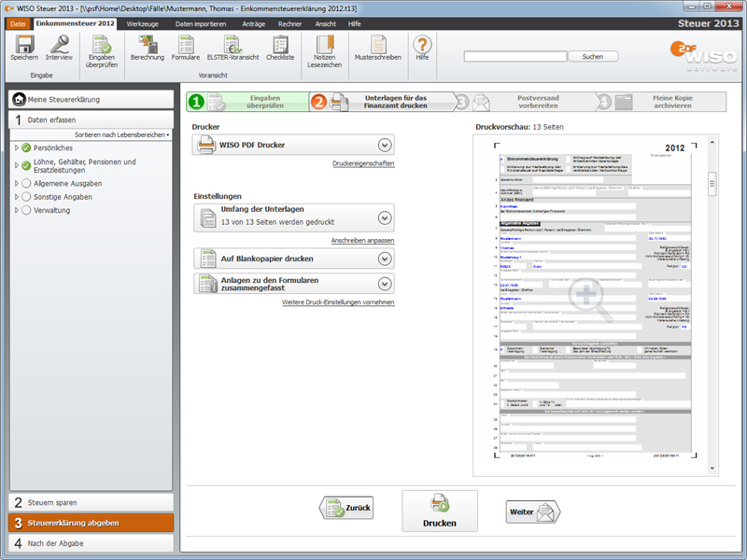The image size is (747, 560).
Task: Open Musterschreiben templates
Action: pos(378,49)
